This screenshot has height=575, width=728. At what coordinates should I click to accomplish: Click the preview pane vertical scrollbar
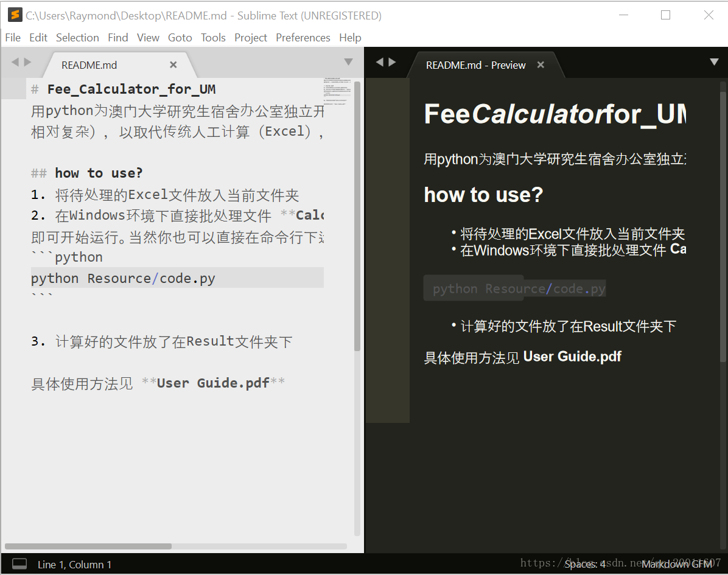pyautogui.click(x=723, y=228)
